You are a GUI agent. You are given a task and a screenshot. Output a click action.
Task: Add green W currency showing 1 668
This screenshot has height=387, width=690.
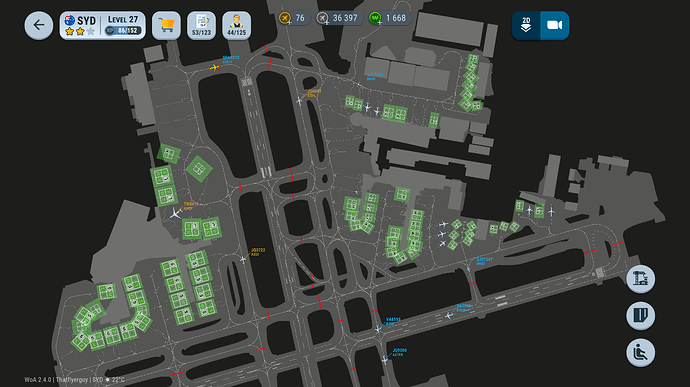point(390,18)
